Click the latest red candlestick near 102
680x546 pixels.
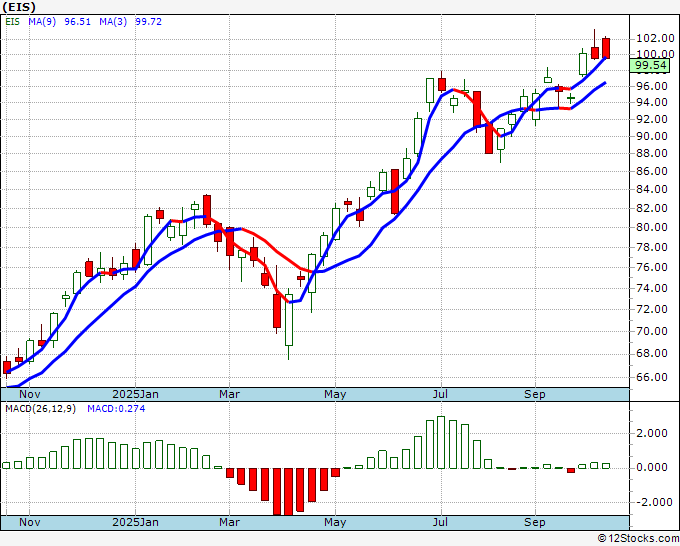606,48
